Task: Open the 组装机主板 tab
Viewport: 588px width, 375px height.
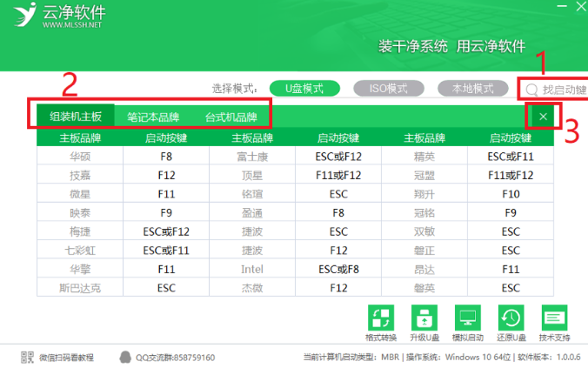Action: pos(76,117)
